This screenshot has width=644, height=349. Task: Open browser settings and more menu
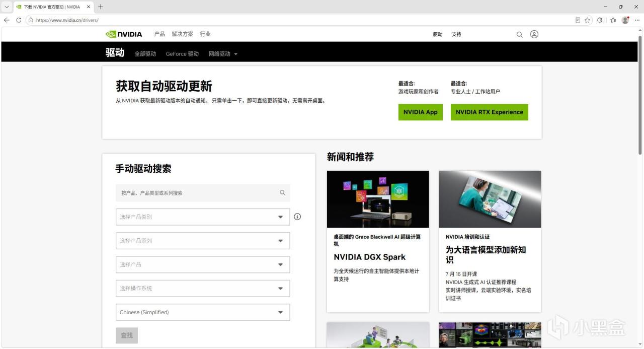[637, 20]
